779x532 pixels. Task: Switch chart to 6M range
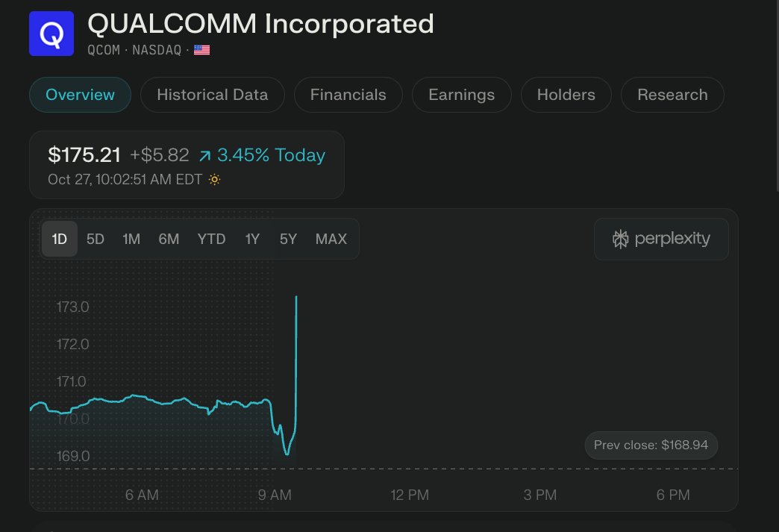click(x=169, y=239)
